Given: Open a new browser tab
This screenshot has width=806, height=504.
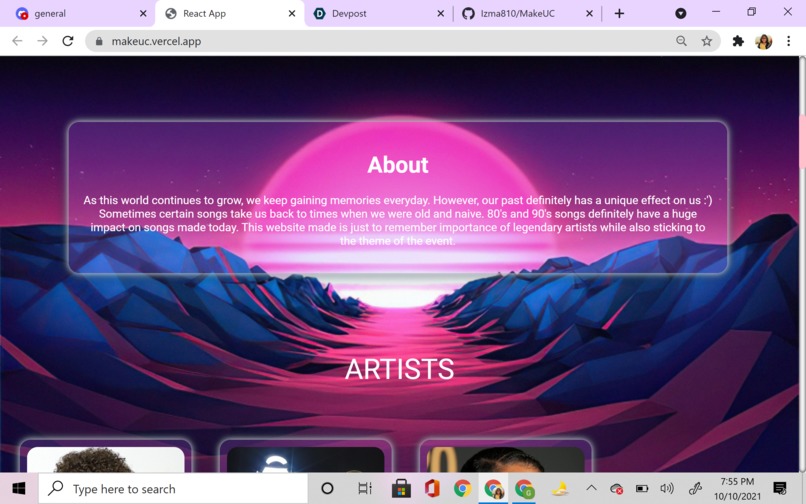Looking at the screenshot, I should point(619,13).
